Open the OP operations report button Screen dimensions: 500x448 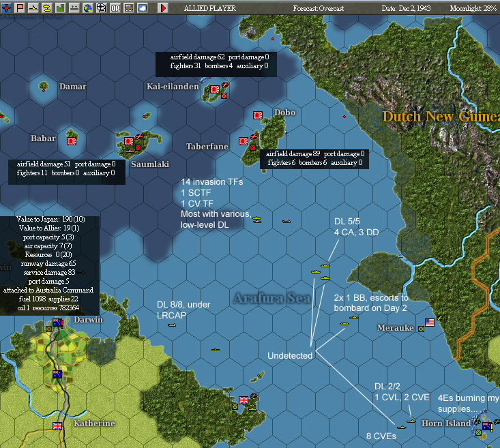(115, 8)
